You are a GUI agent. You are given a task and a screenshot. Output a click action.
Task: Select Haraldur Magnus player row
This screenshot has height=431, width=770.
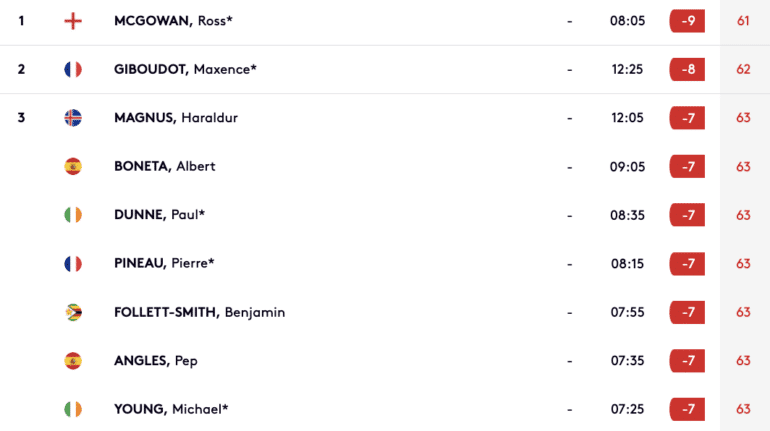click(x=385, y=118)
